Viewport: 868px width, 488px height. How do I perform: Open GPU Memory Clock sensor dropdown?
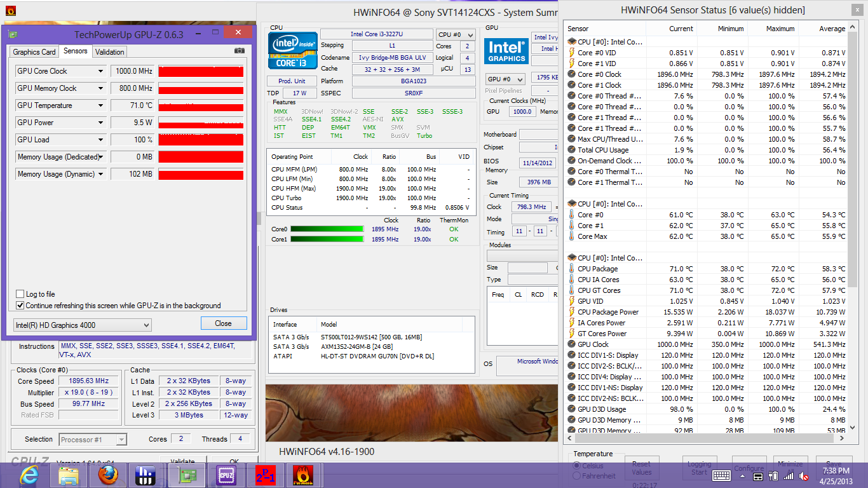100,88
